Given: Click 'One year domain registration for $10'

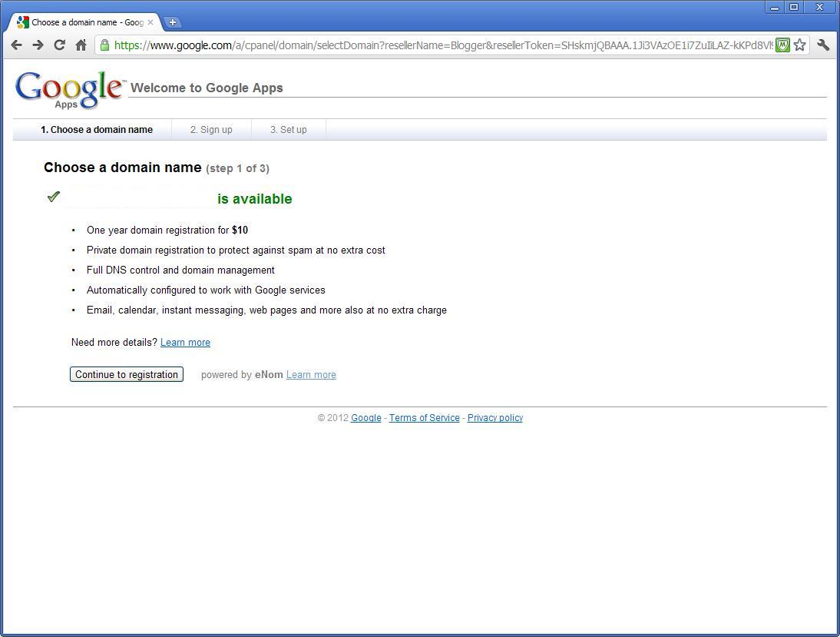Looking at the screenshot, I should coord(167,230).
